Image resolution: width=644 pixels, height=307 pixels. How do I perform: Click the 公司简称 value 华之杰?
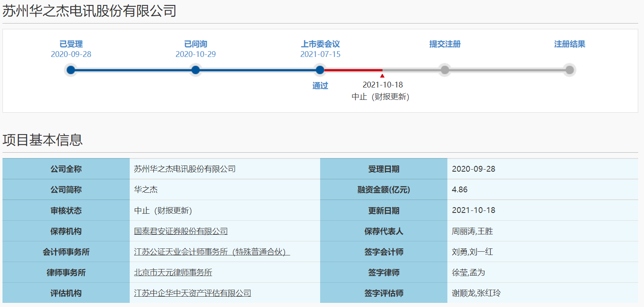[146, 190]
